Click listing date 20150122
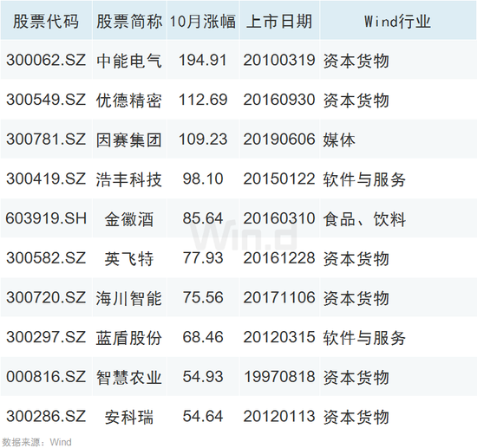The height and width of the screenshot is (448, 477). [279, 179]
